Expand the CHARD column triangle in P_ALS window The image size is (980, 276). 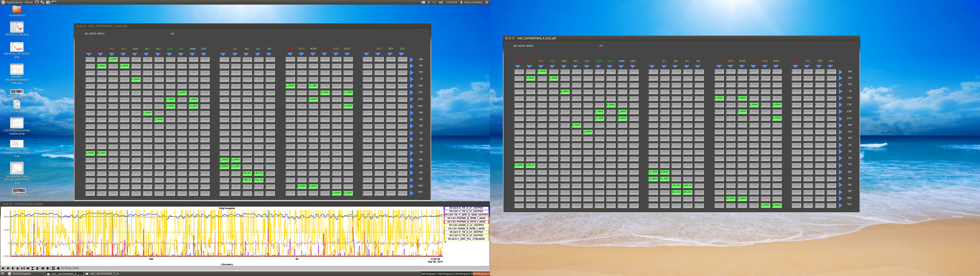point(621,66)
